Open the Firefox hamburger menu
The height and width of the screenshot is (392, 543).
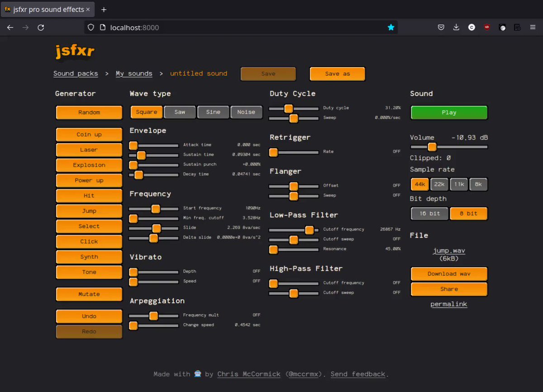pos(533,28)
